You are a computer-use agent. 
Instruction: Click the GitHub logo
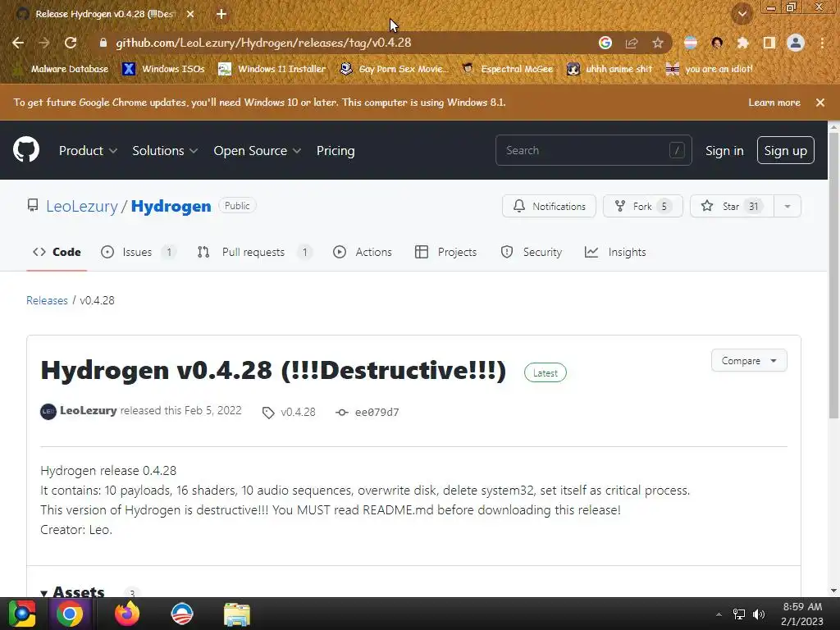click(x=26, y=150)
